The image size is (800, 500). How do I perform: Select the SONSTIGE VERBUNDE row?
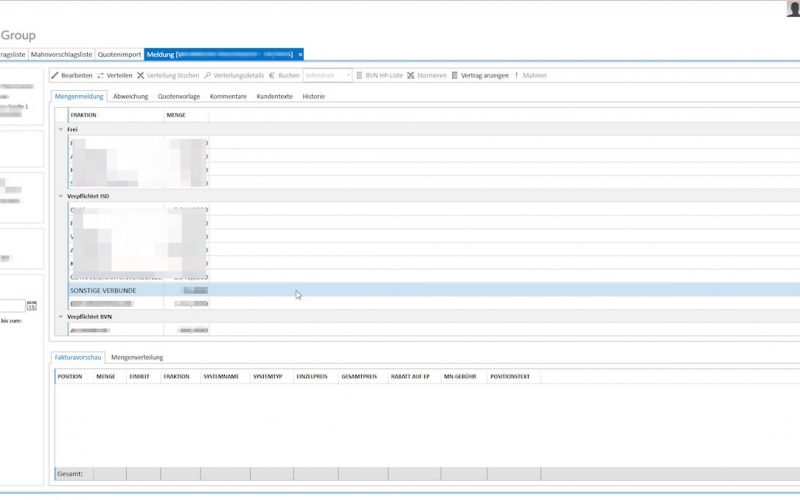[x=434, y=290]
